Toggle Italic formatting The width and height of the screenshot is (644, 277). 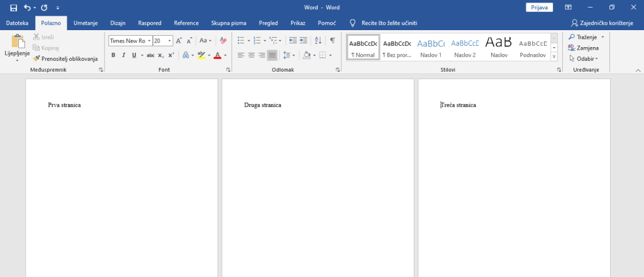tap(124, 55)
